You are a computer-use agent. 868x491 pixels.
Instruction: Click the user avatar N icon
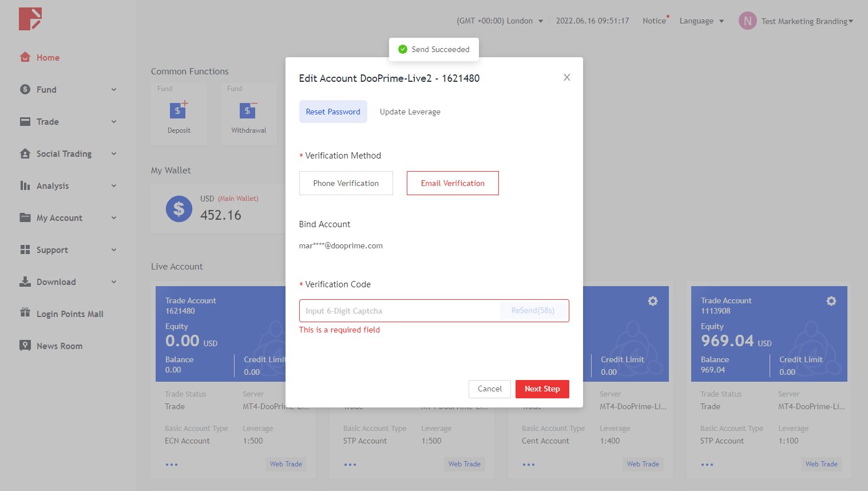(x=747, y=21)
